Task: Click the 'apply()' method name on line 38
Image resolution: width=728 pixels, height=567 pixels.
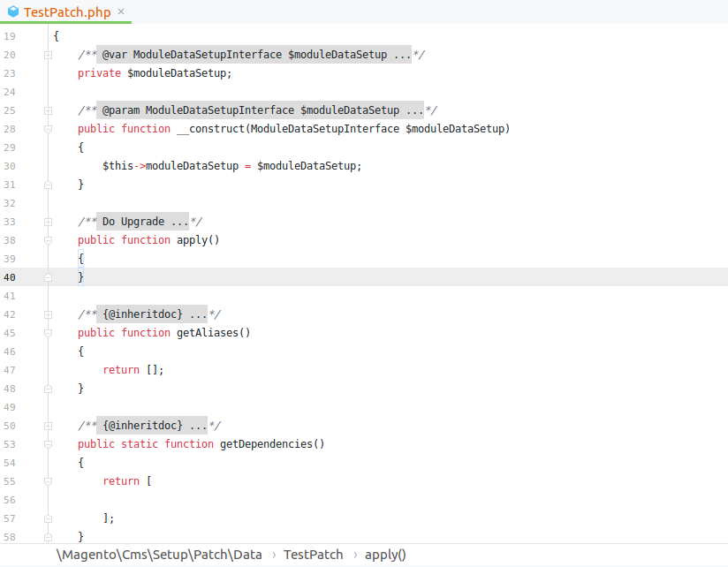Action: coord(198,240)
